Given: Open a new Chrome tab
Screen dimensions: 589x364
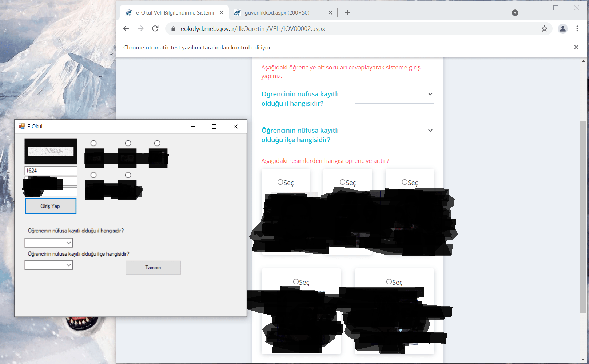Looking at the screenshot, I should pyautogui.click(x=347, y=13).
